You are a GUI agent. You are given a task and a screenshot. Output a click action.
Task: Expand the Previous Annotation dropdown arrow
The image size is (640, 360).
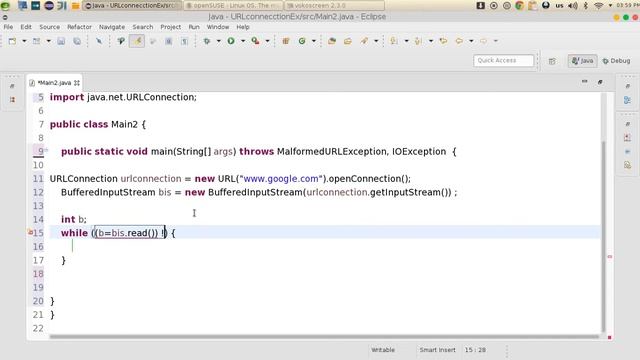pyautogui.click(x=431, y=41)
